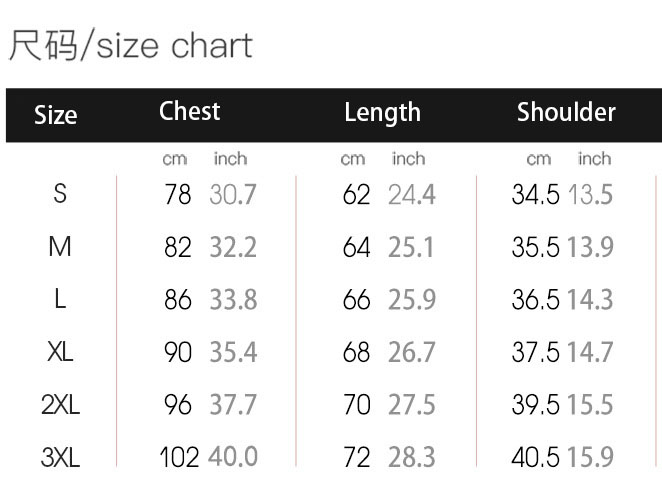Image resolution: width=662 pixels, height=491 pixels.
Task: Select the S size row label
Action: [x=60, y=193]
